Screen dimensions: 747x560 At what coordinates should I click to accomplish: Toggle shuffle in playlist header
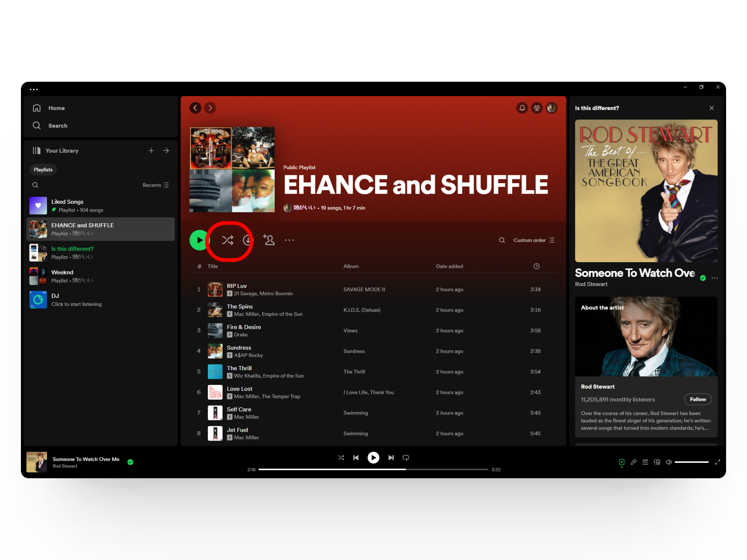(228, 240)
